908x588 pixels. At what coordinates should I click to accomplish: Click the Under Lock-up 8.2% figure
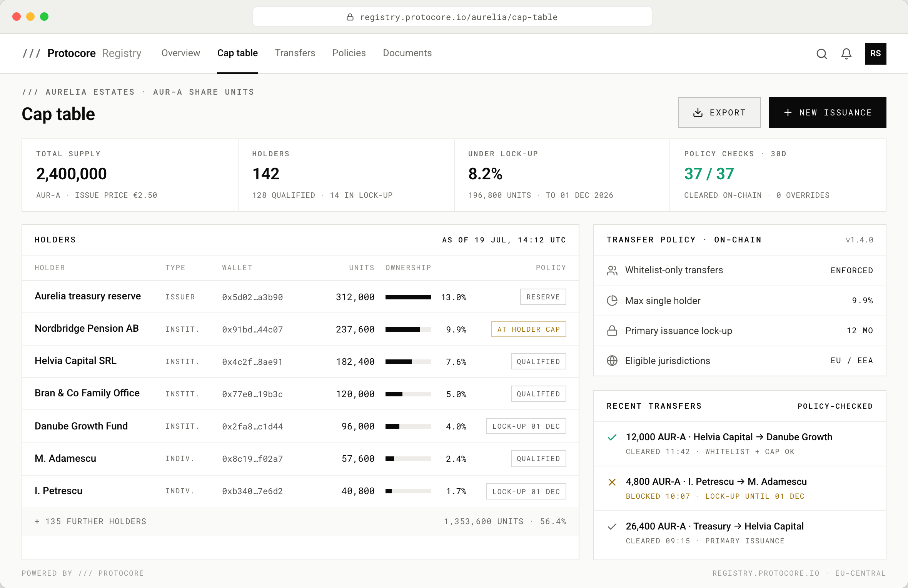coord(485,174)
